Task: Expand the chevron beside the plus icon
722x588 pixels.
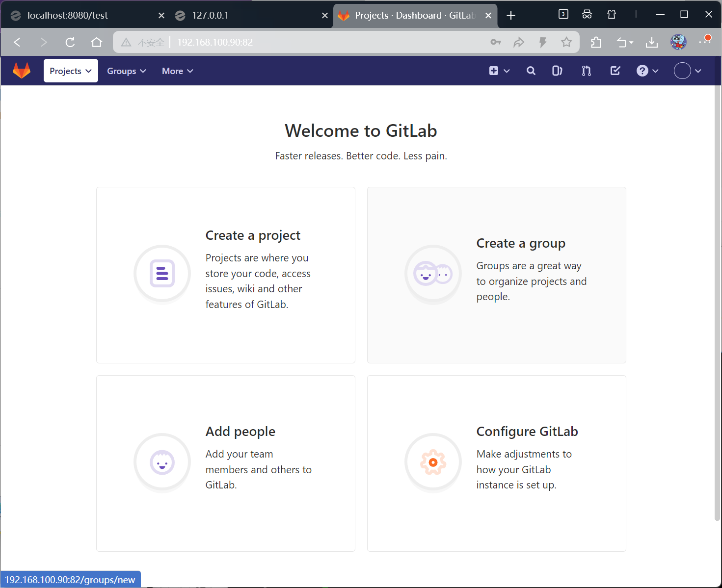Action: [507, 71]
